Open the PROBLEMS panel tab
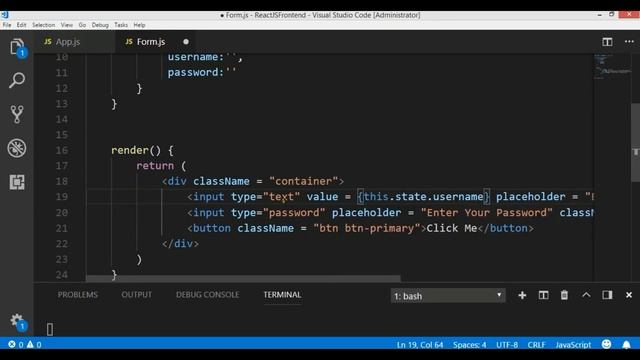640x360 pixels. [78, 295]
